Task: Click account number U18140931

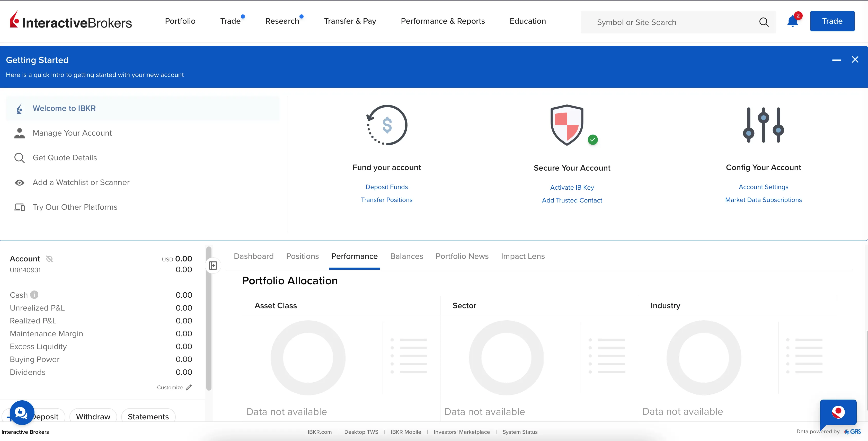Action: pos(25,270)
